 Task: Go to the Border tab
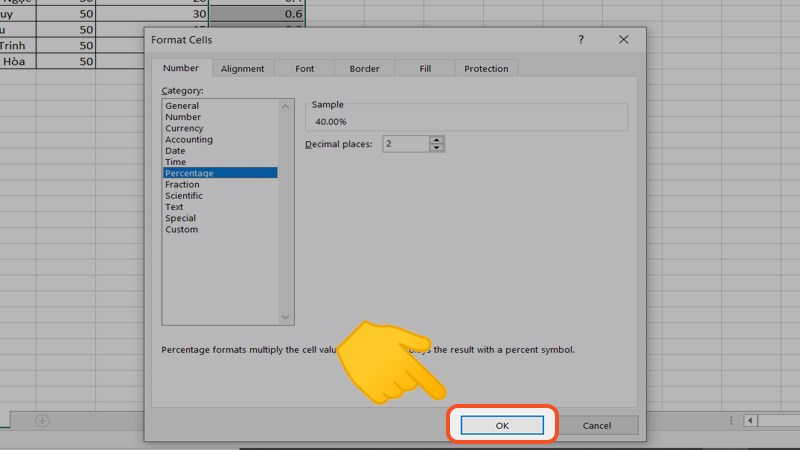coord(364,69)
